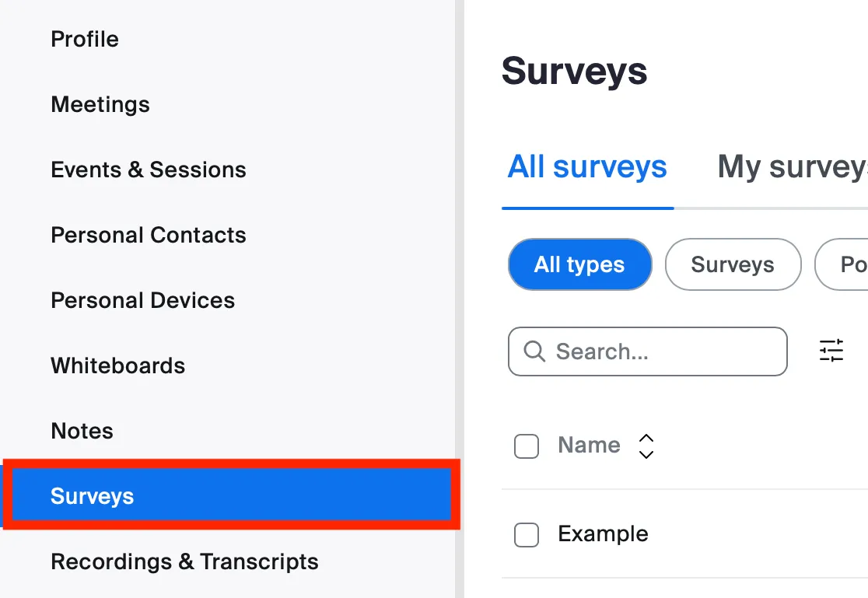The image size is (868, 598).
Task: Check the checkbox next to Example
Action: point(527,535)
